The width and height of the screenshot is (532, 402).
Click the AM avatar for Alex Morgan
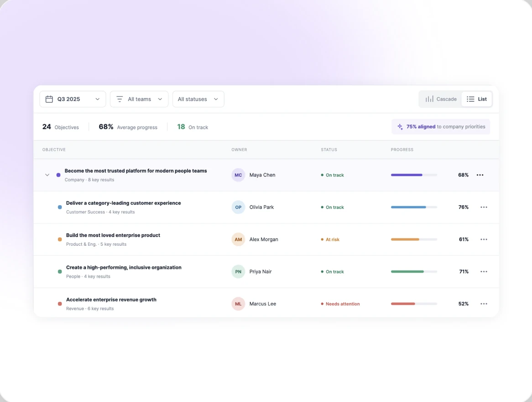[x=238, y=239]
